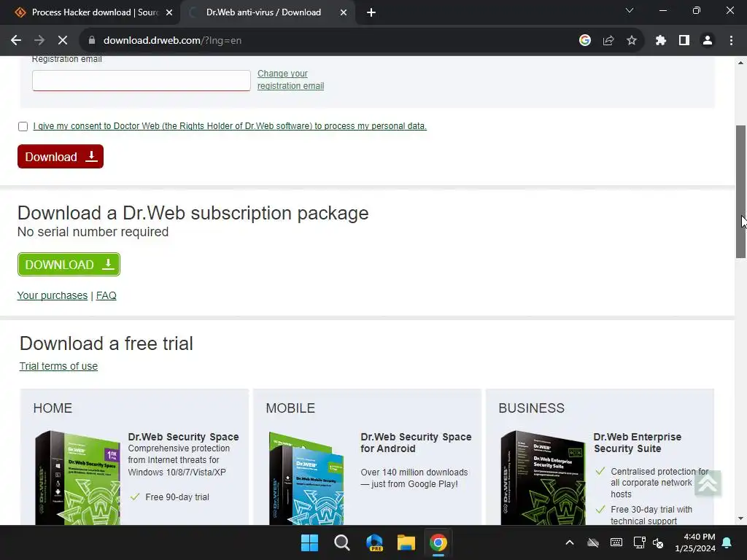Click the address bar URL
The height and width of the screenshot is (560, 747).
tap(172, 41)
